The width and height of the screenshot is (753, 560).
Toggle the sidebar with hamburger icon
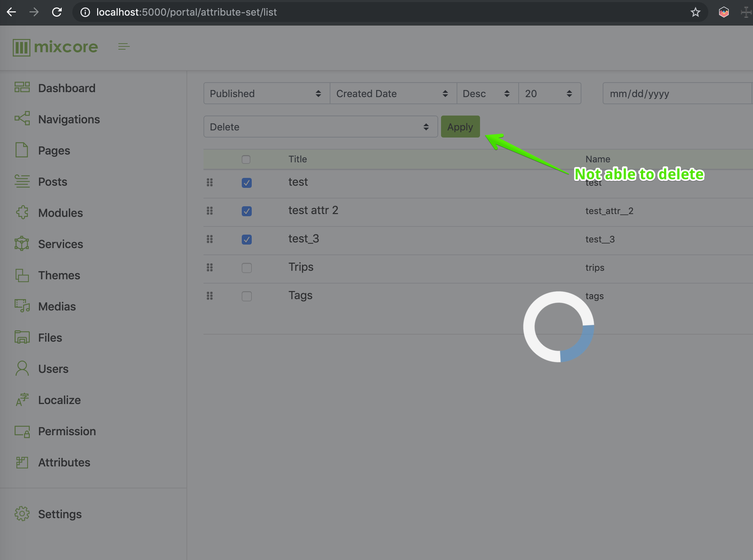pyautogui.click(x=124, y=46)
